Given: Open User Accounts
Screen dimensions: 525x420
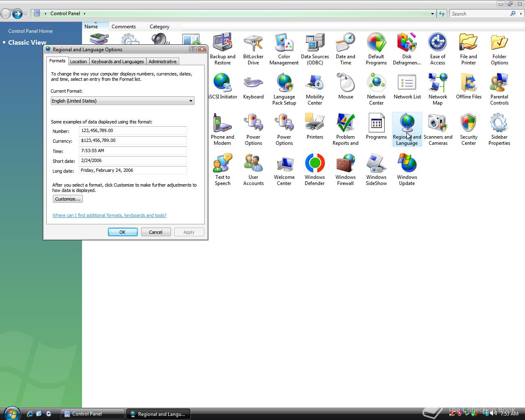Looking at the screenshot, I should point(253,170).
